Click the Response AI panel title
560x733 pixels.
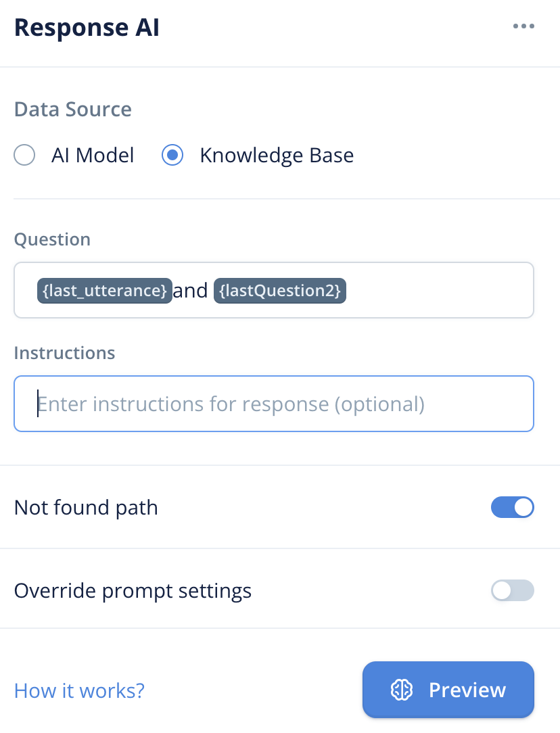coord(87,27)
